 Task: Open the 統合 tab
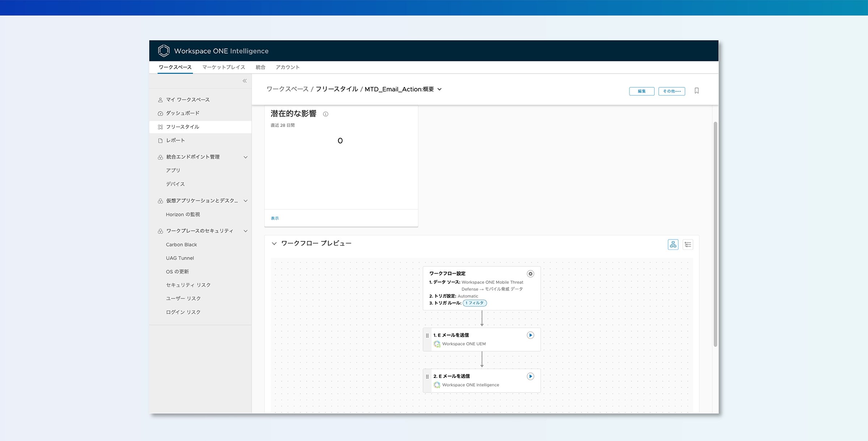pos(260,67)
